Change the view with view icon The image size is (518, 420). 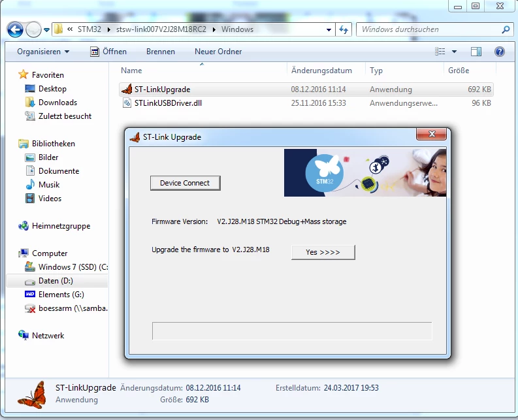point(440,52)
